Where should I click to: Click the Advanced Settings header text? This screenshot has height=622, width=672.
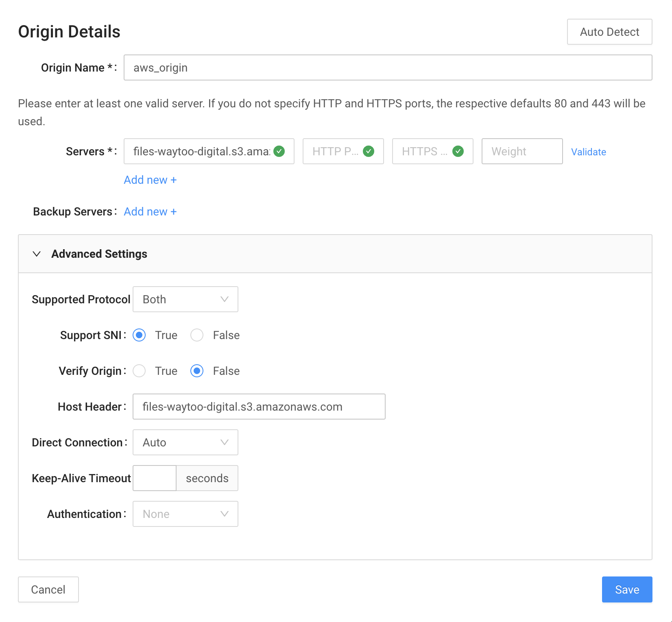(99, 254)
